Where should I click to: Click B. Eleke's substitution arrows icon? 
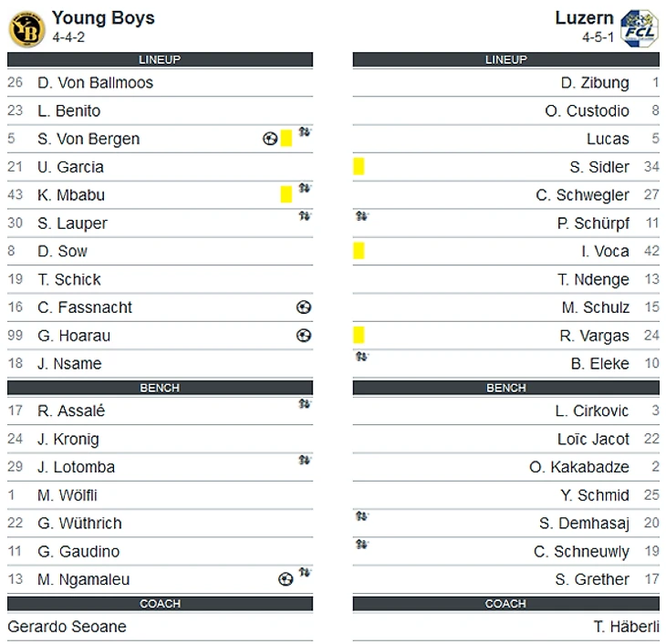(x=362, y=357)
